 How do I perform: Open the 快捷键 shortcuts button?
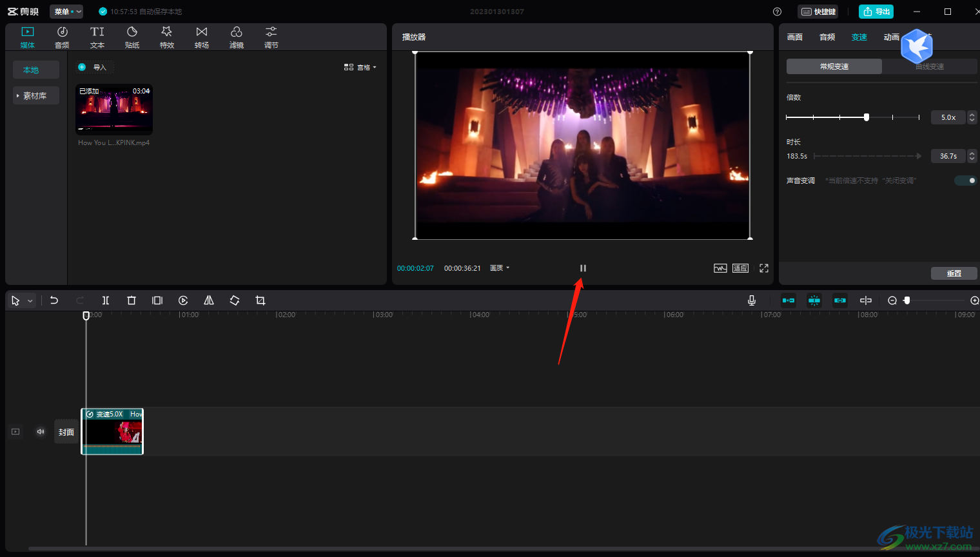(x=818, y=12)
